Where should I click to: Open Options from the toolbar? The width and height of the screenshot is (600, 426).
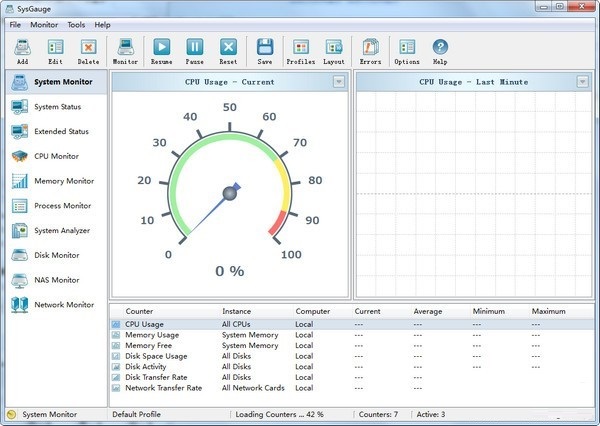[x=407, y=47]
